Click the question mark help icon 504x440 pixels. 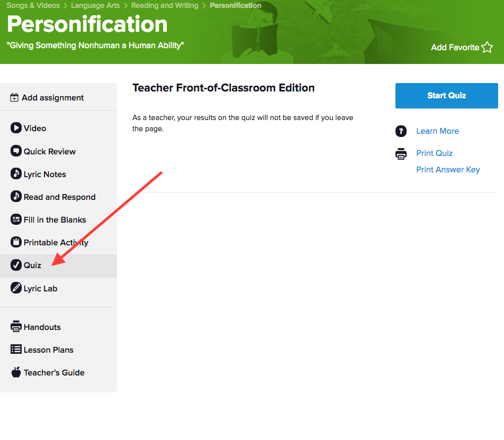click(x=401, y=131)
